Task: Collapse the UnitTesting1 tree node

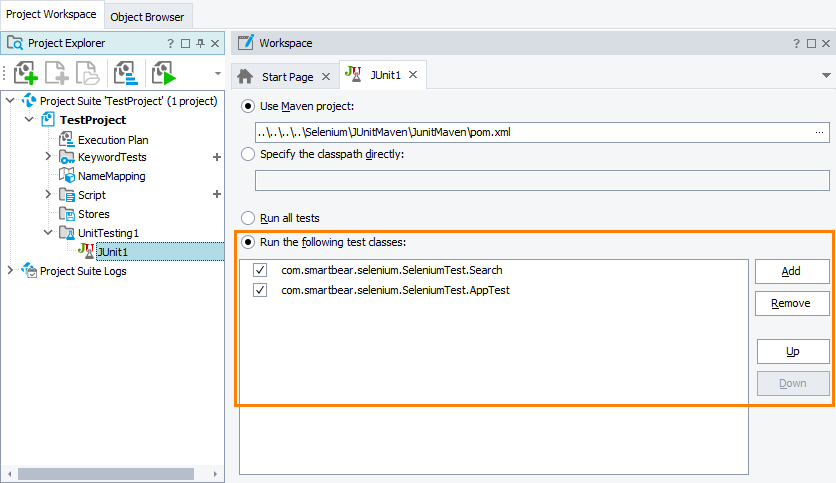Action: click(48, 233)
